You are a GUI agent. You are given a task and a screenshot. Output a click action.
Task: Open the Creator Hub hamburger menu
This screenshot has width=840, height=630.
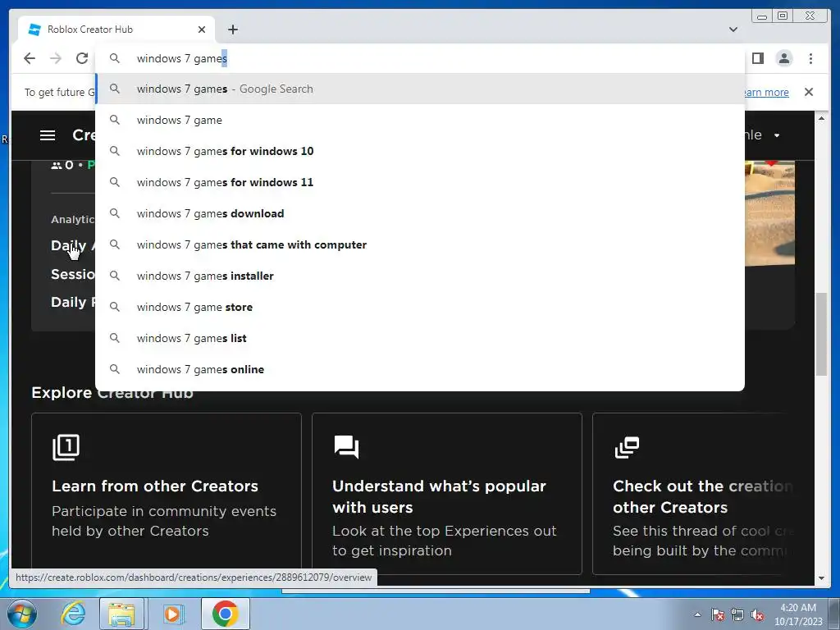pos(48,135)
